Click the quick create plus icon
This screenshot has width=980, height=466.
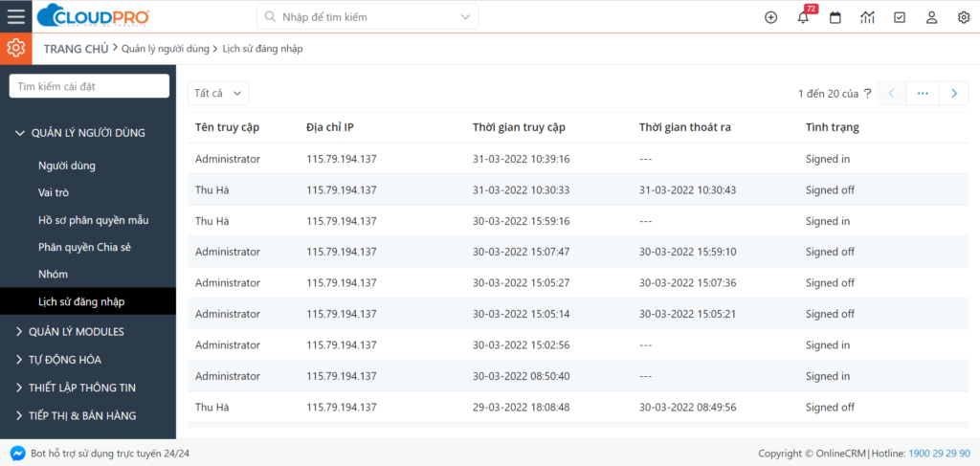[770, 17]
